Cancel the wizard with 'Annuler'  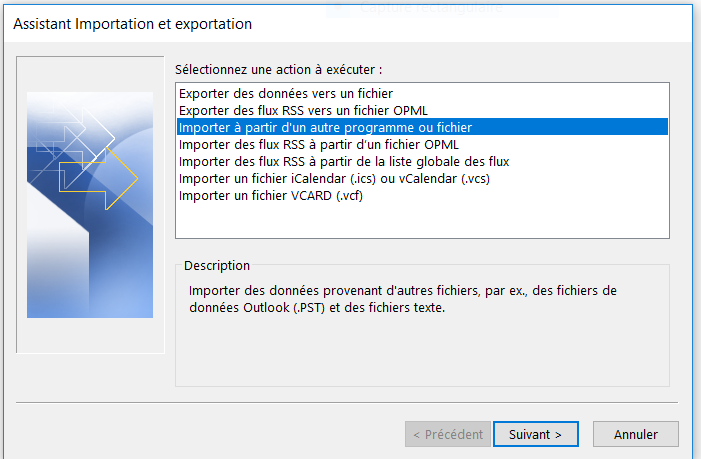[636, 434]
